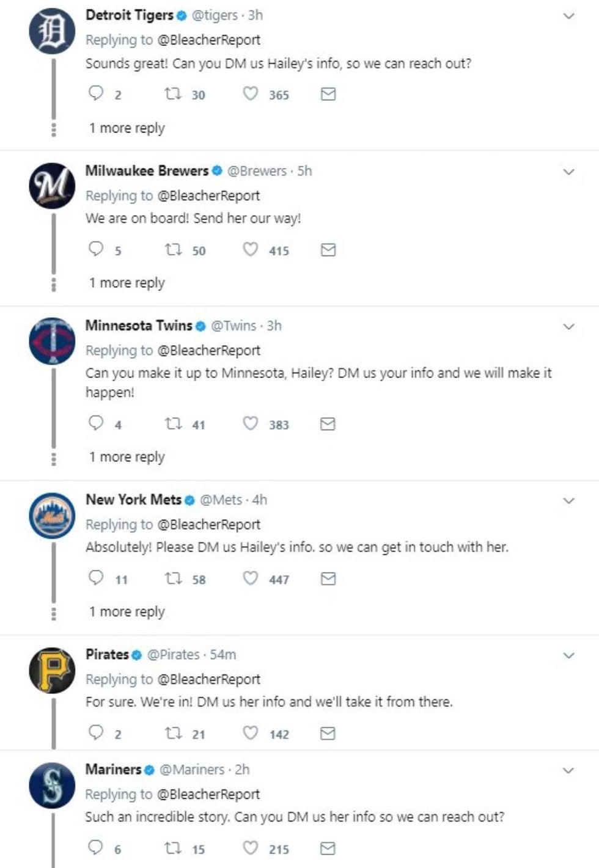Like the Pirates reply tweet

pyautogui.click(x=251, y=733)
